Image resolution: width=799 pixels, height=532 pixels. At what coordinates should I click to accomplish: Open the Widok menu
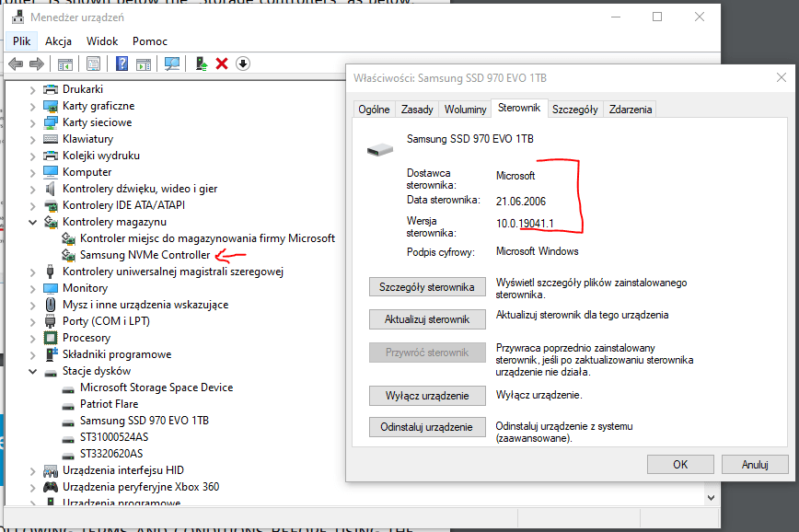102,41
